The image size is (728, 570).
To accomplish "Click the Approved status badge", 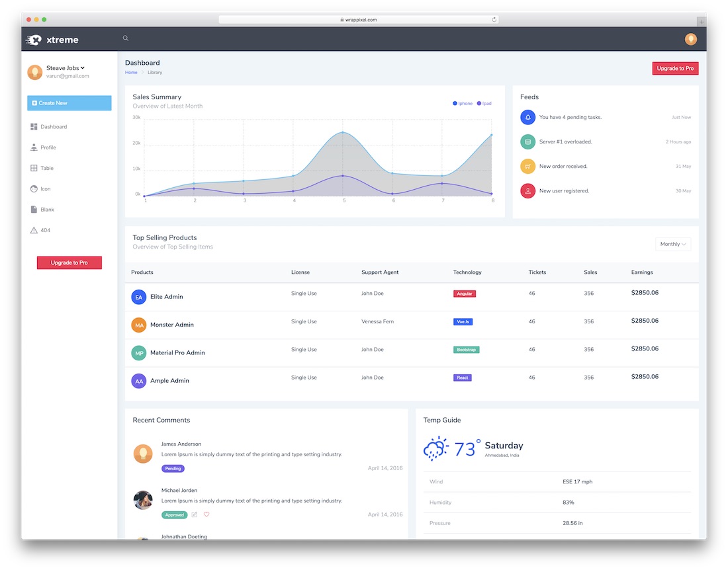I will 174,515.
